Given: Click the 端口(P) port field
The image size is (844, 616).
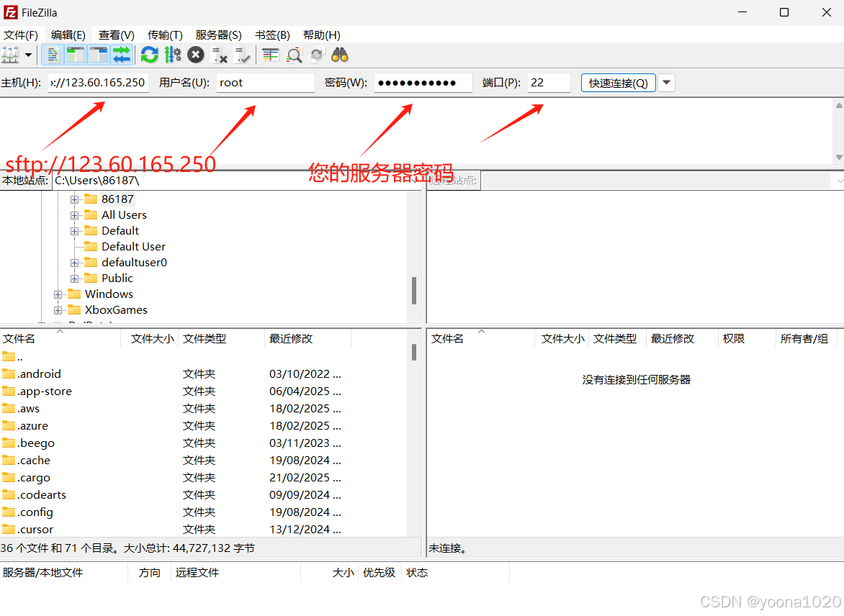Looking at the screenshot, I should (x=549, y=83).
